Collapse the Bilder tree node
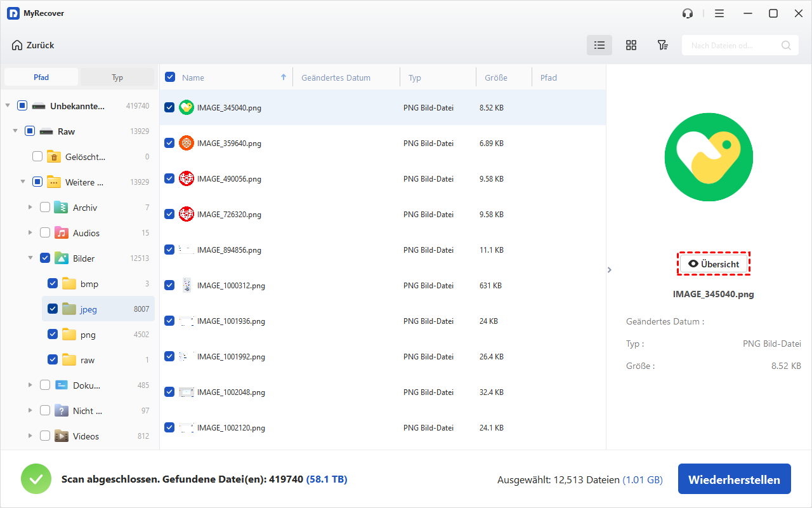The width and height of the screenshot is (812, 508). (x=30, y=258)
